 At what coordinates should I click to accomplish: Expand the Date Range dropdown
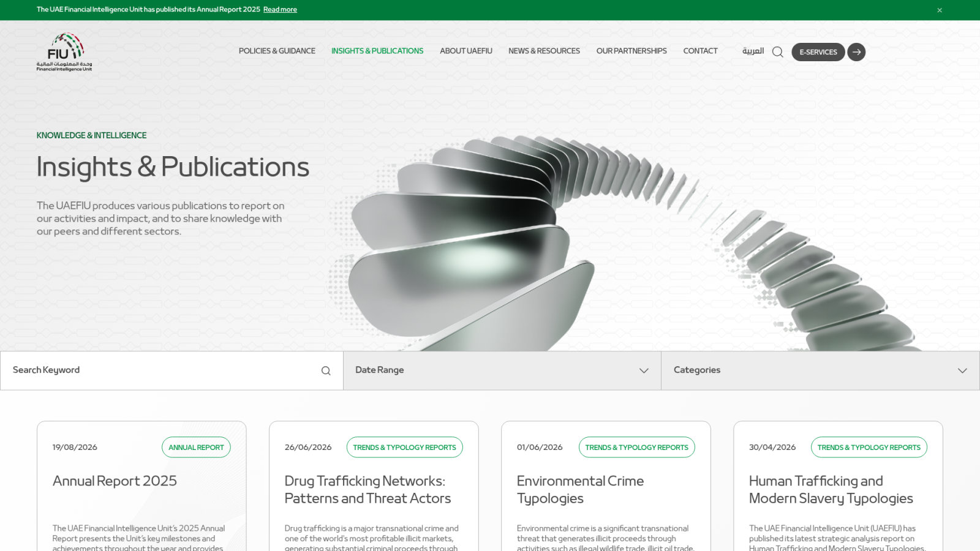point(502,370)
